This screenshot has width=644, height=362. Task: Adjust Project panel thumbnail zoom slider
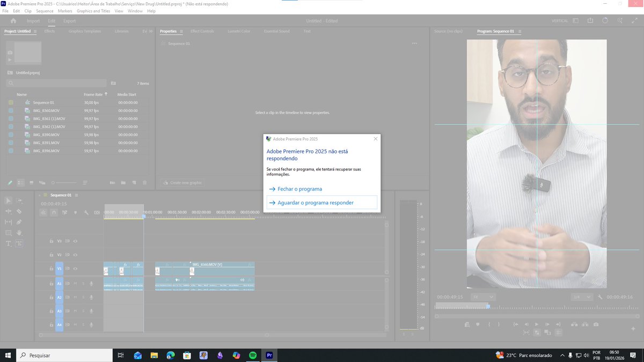[x=63, y=183]
